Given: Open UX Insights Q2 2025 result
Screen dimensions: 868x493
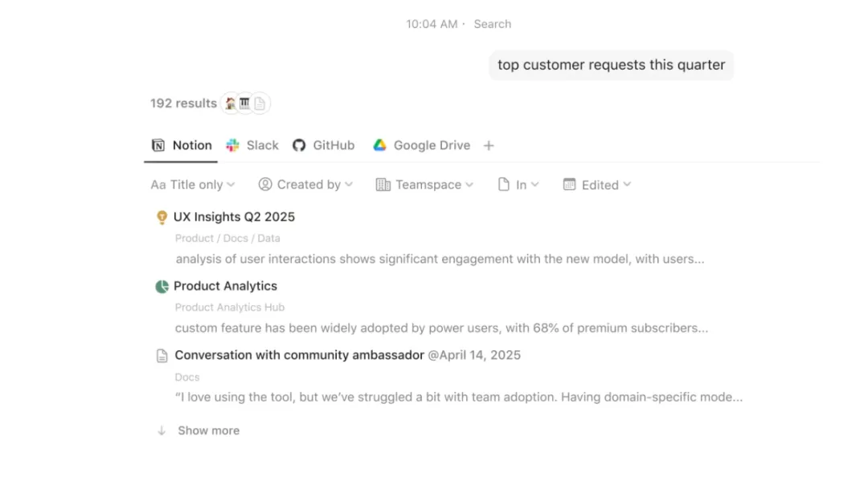Looking at the screenshot, I should pyautogui.click(x=234, y=217).
